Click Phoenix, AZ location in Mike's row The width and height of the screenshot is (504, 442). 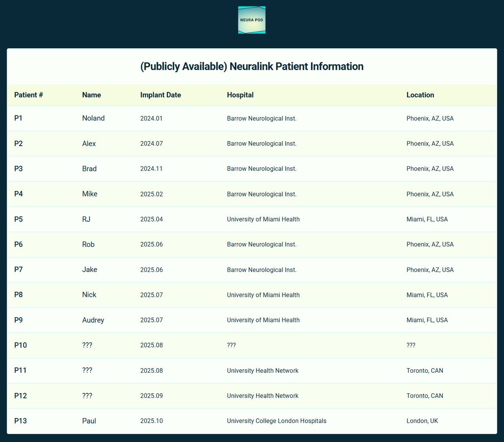click(x=430, y=194)
